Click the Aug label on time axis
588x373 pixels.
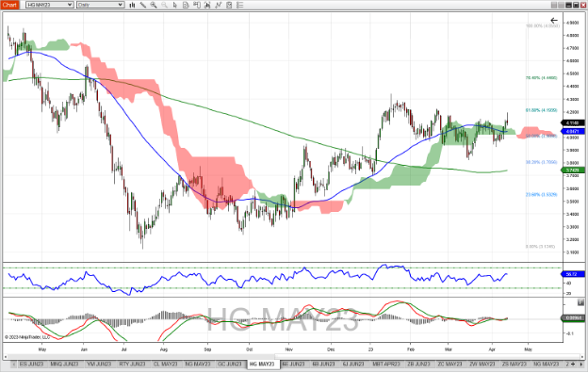click(164, 349)
